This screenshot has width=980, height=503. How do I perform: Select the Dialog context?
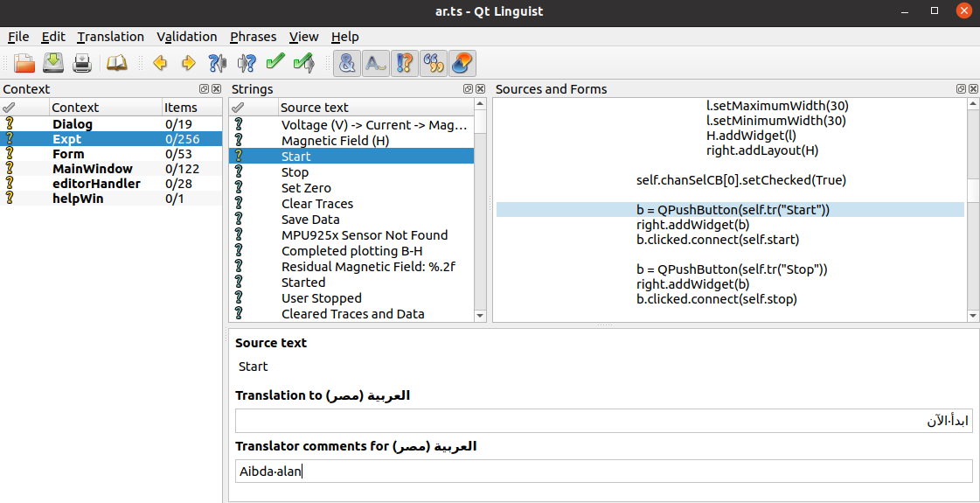tap(111, 124)
